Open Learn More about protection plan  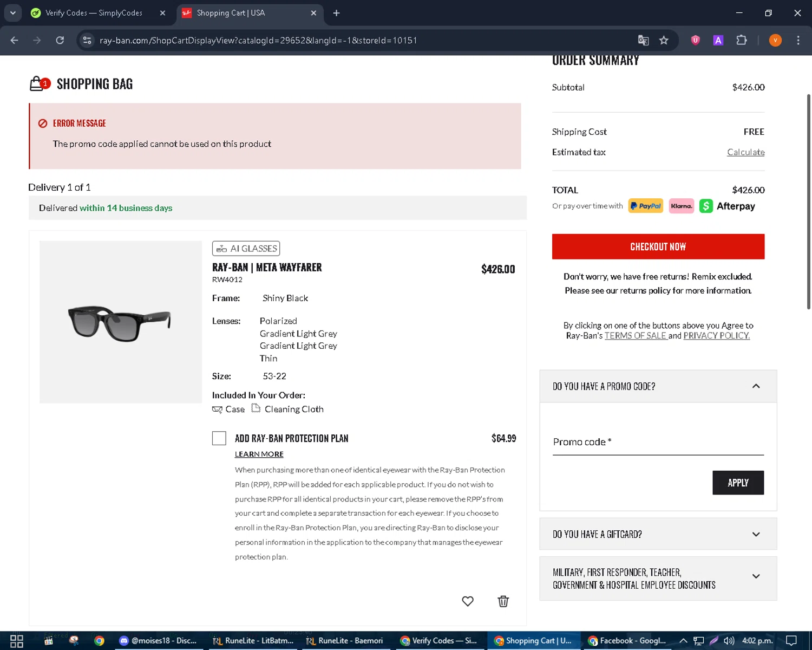click(x=259, y=454)
